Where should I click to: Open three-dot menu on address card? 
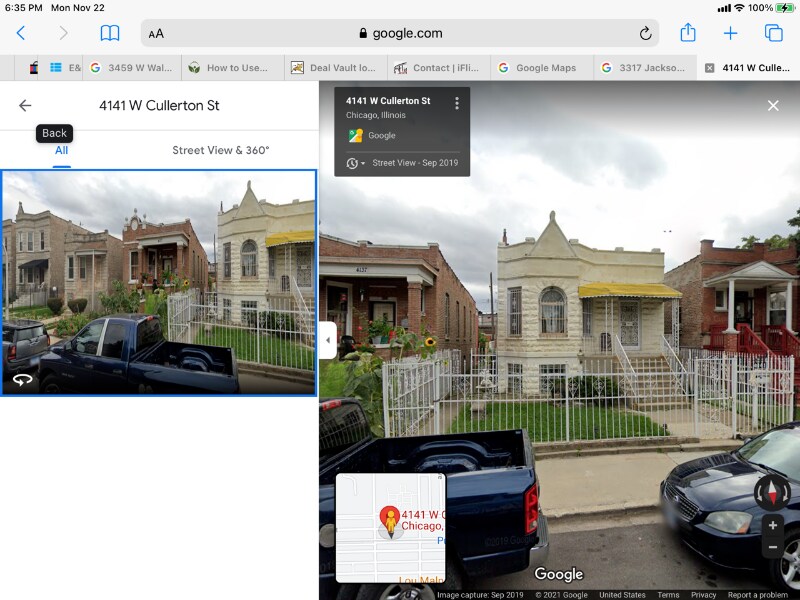[x=457, y=103]
